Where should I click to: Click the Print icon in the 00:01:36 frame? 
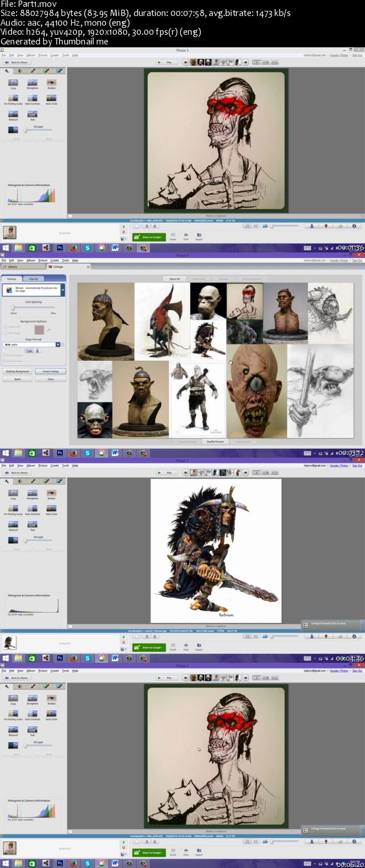[186, 236]
